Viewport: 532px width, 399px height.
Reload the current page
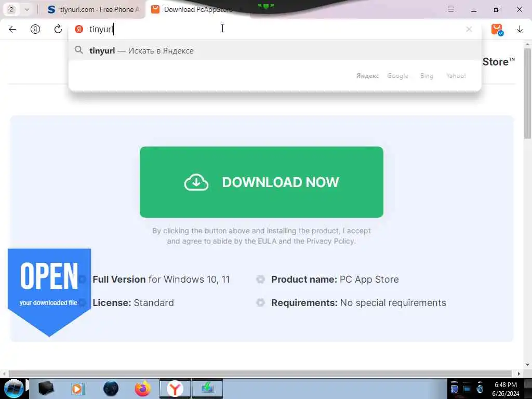[58, 29]
